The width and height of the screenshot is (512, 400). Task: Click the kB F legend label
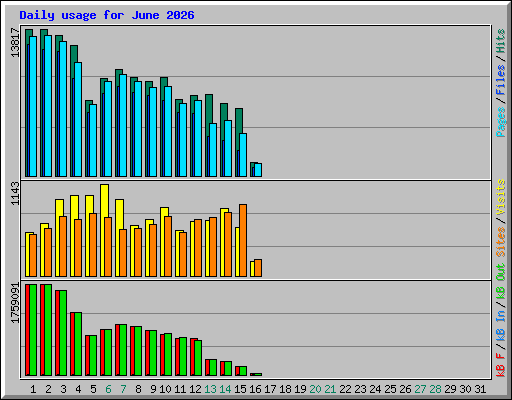501,365
